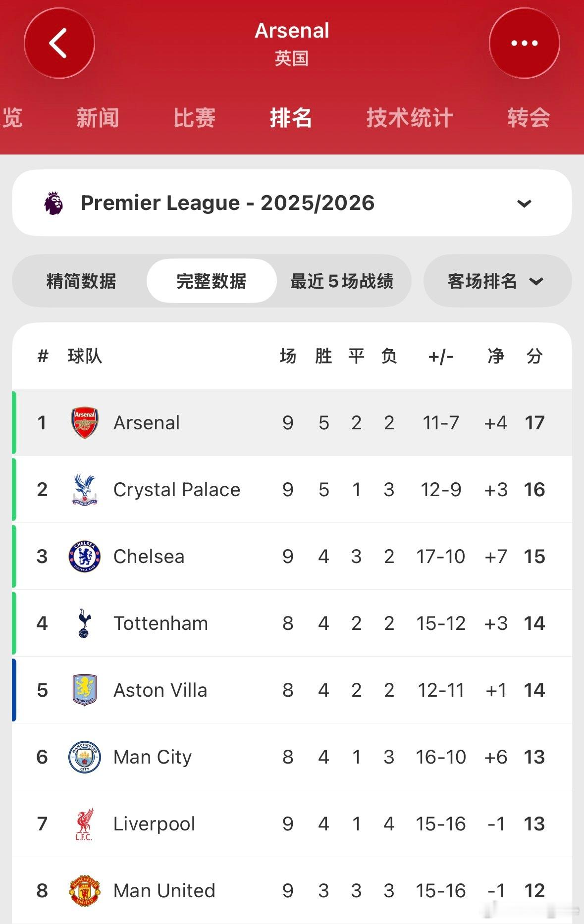Tap the Manchester United crest
The height and width of the screenshot is (924, 584).
coord(85,890)
